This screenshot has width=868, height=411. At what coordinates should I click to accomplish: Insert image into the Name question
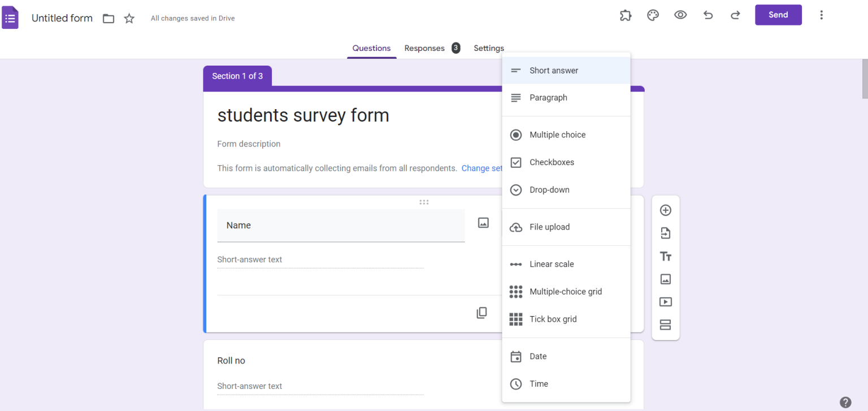click(x=483, y=223)
